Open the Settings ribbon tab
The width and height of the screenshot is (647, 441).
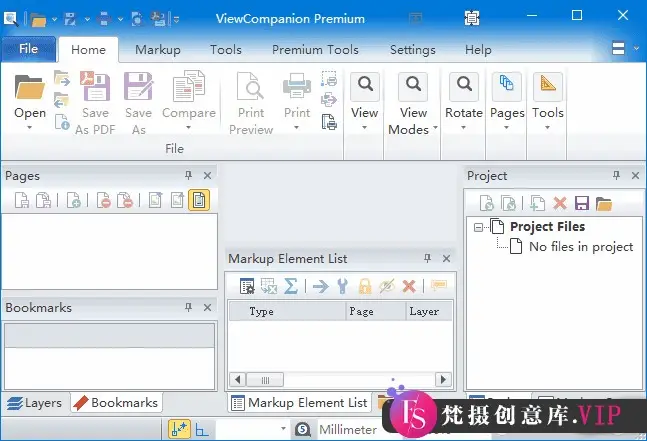413,50
